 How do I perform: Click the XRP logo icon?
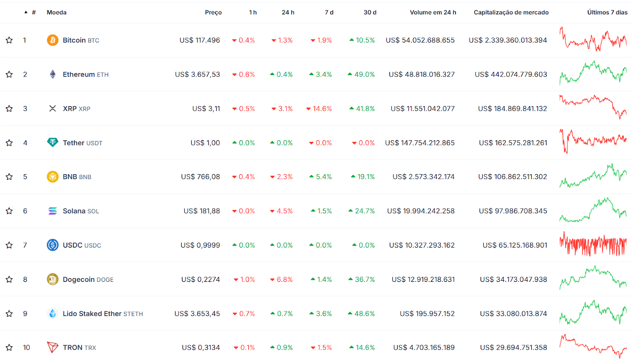[x=53, y=108]
